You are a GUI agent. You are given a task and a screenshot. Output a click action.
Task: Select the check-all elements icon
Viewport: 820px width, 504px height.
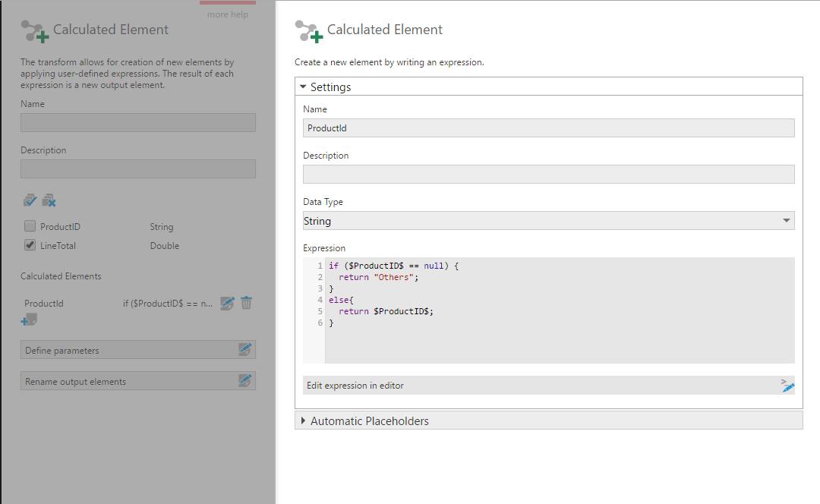[x=30, y=200]
